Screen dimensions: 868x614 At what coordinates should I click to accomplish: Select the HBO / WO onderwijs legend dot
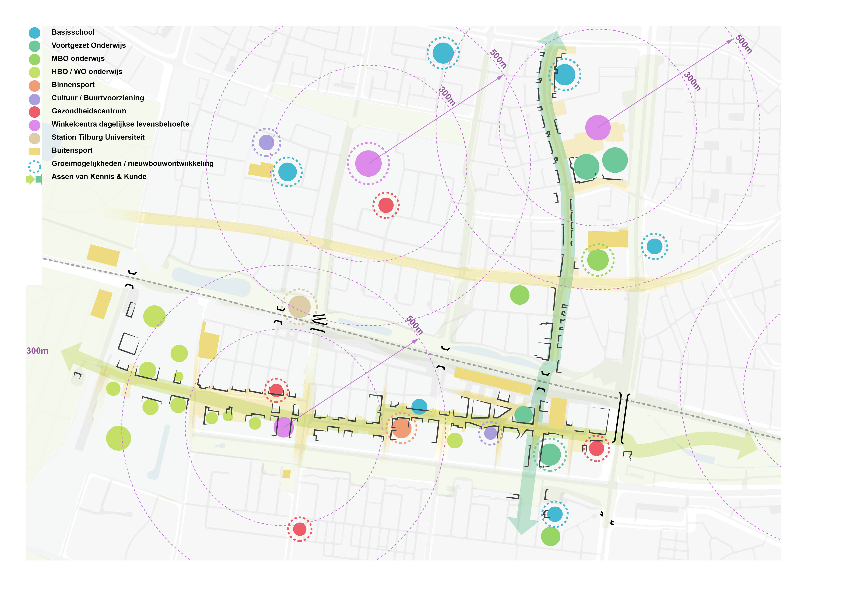tap(34, 72)
